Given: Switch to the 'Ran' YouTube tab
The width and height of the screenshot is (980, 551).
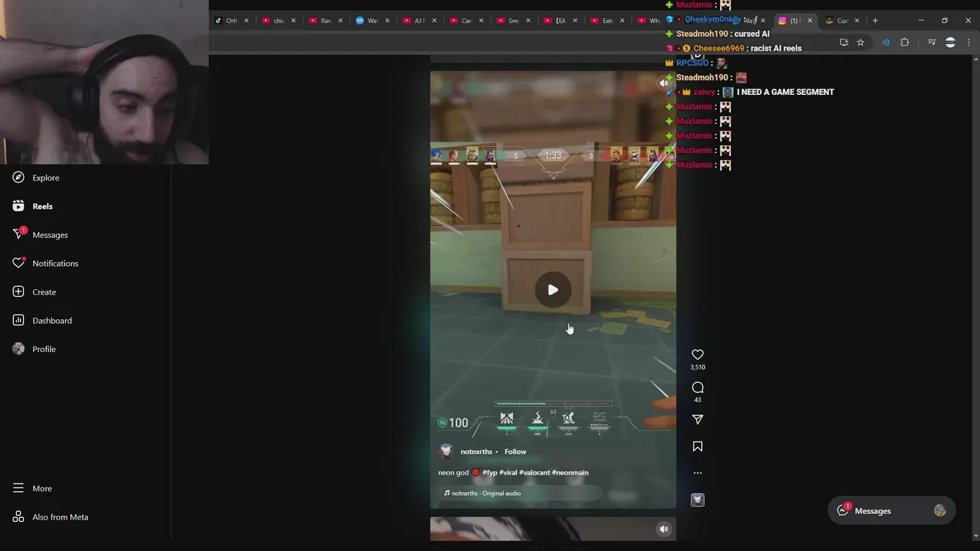Looking at the screenshot, I should [325, 21].
